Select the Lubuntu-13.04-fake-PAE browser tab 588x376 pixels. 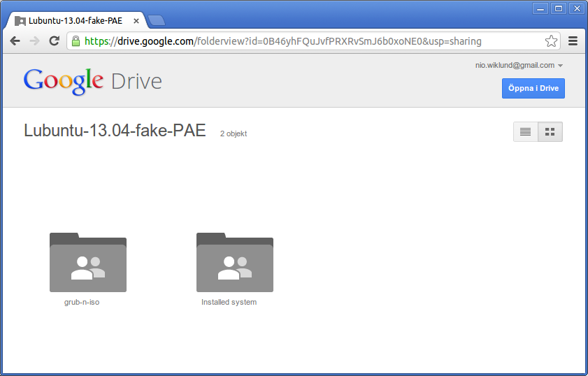(75, 21)
